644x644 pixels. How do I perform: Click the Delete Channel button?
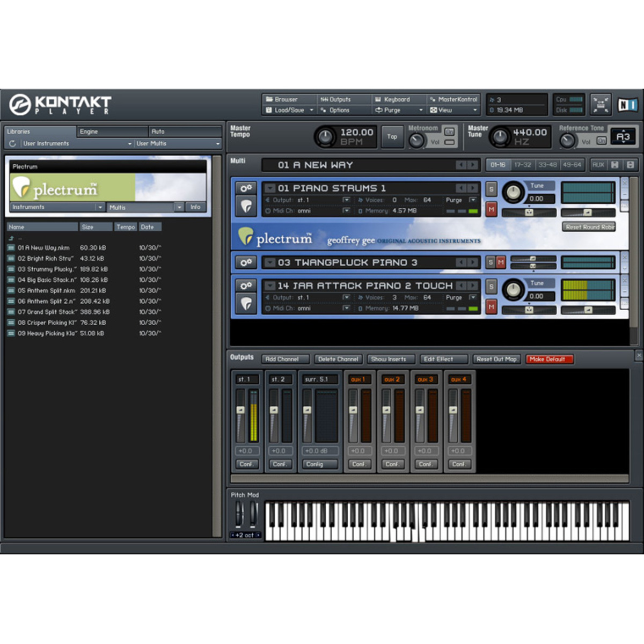(x=338, y=359)
